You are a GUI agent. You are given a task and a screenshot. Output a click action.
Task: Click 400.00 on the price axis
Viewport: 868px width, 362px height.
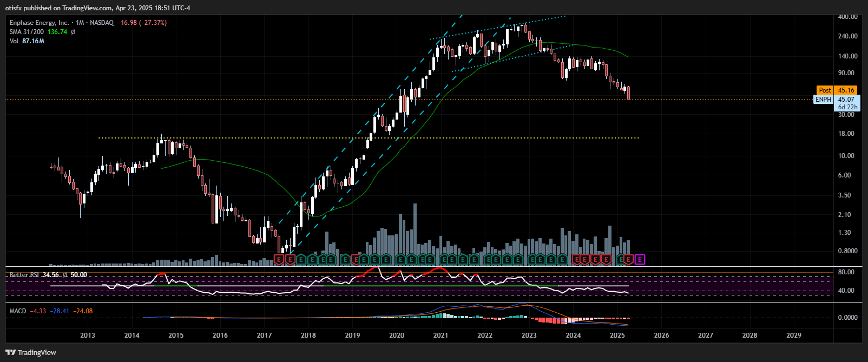(847, 17)
